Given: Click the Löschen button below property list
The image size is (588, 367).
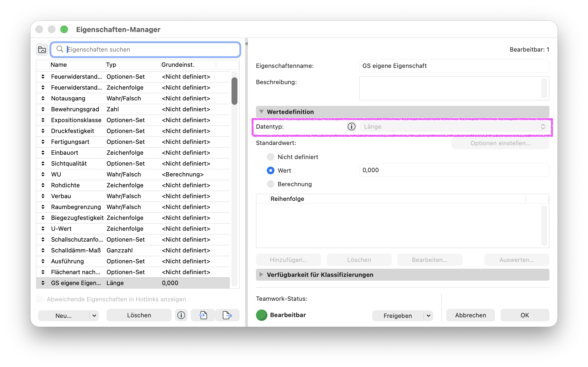Looking at the screenshot, I should point(139,315).
